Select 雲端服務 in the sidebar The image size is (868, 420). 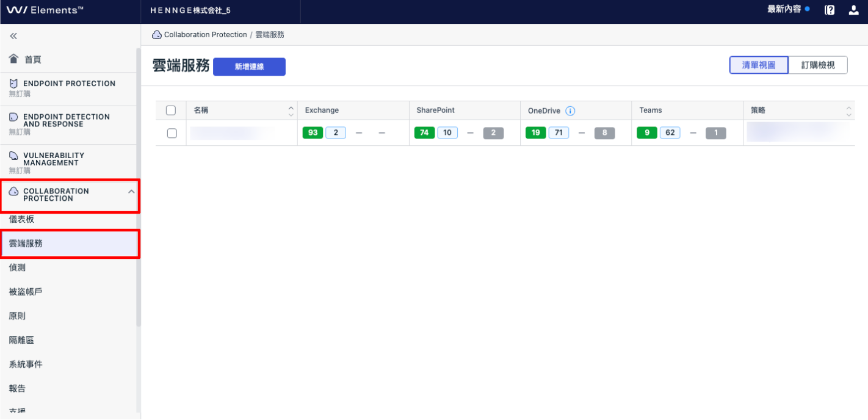click(69, 244)
